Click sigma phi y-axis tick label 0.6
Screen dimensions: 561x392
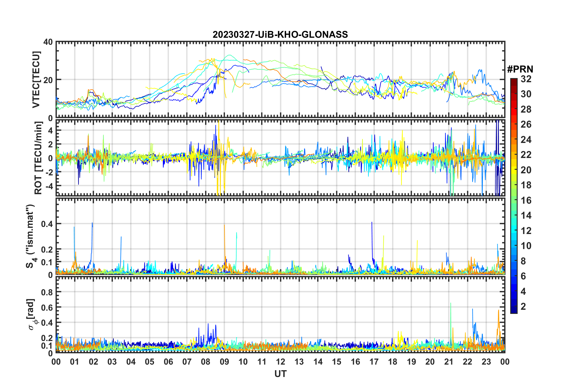pyautogui.click(x=47, y=307)
